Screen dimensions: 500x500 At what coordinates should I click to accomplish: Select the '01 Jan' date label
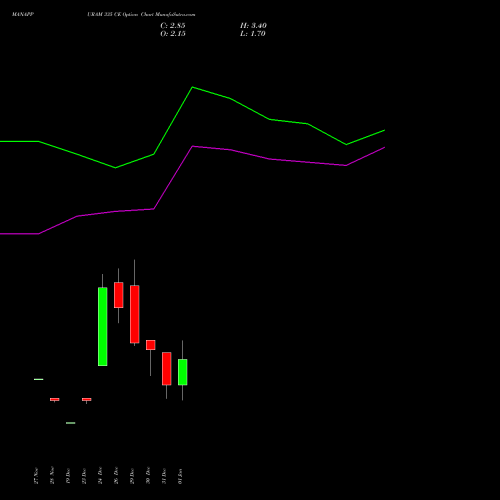point(180,476)
